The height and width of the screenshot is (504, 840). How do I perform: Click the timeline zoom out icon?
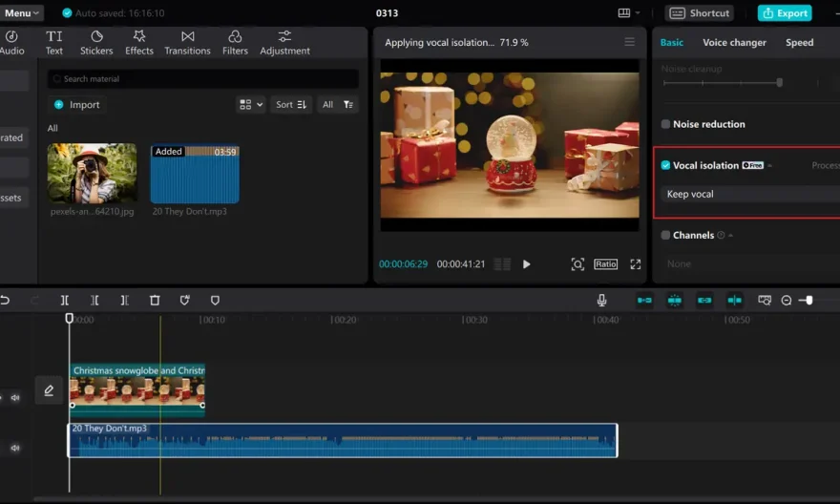click(787, 301)
